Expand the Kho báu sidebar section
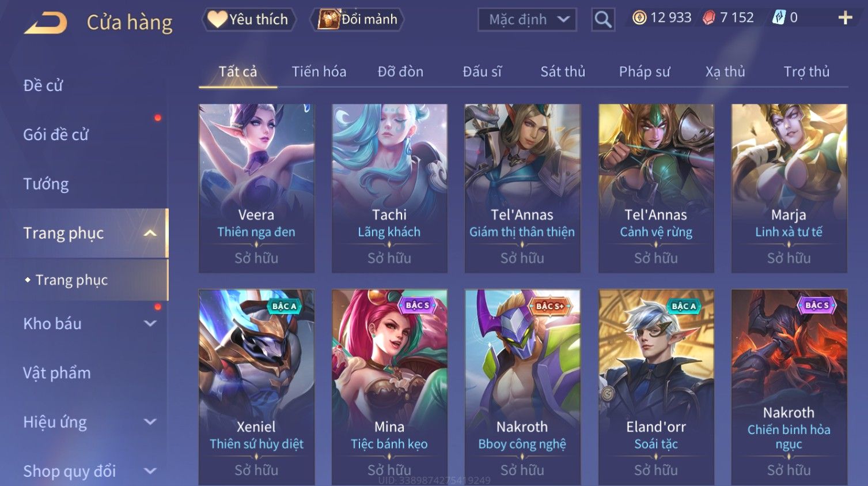 [x=150, y=323]
